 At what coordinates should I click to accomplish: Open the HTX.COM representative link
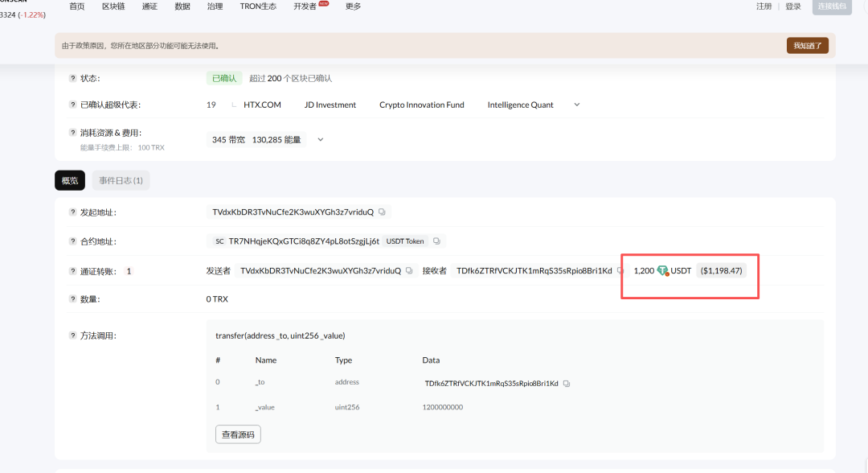click(262, 105)
